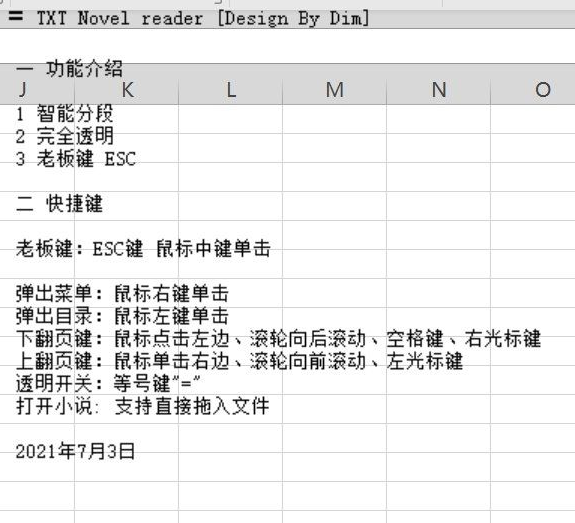Click the 透明开关 等号键 line
The height and width of the screenshot is (523, 575).
[108, 384]
